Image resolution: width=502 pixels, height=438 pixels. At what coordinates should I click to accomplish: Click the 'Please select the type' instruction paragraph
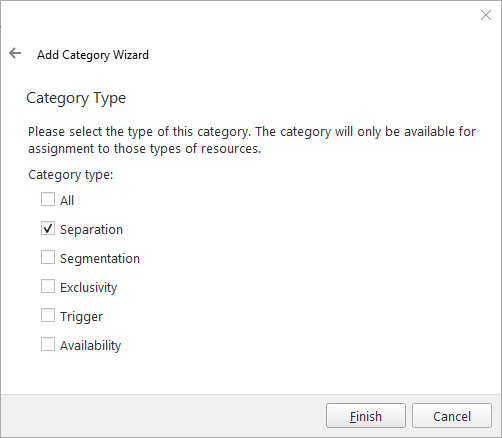[x=252, y=140]
